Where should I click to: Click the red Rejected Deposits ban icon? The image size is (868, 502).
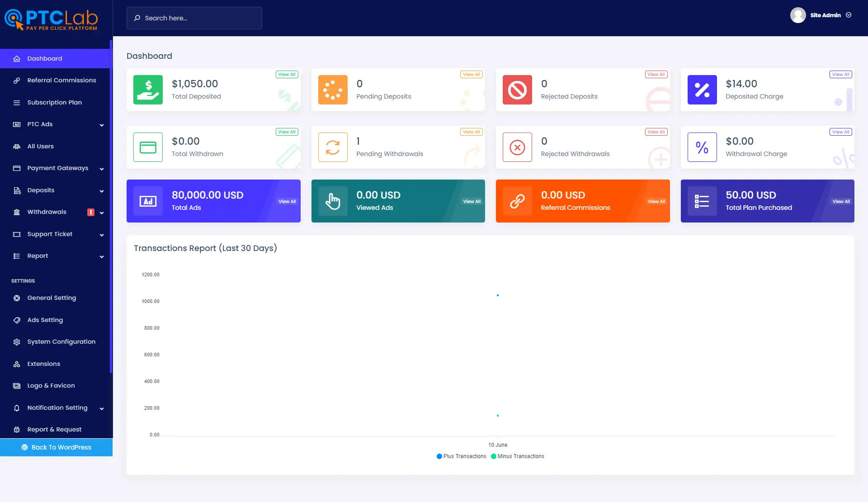point(517,90)
